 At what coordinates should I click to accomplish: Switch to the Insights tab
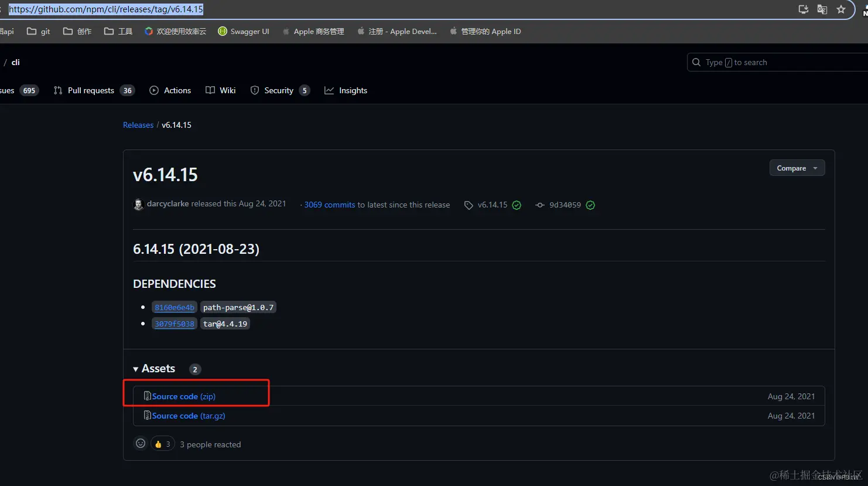346,90
